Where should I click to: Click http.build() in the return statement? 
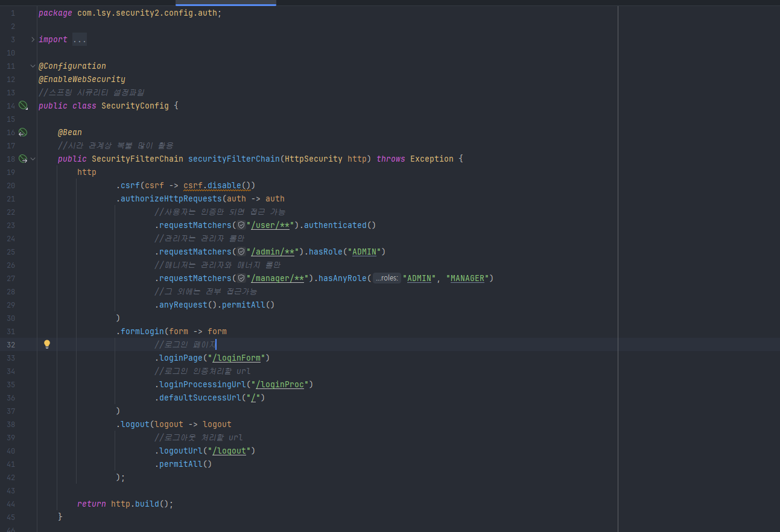coord(140,504)
